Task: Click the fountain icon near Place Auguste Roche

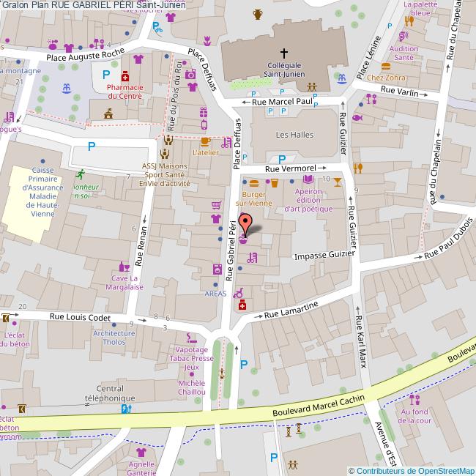Action: [x=67, y=88]
